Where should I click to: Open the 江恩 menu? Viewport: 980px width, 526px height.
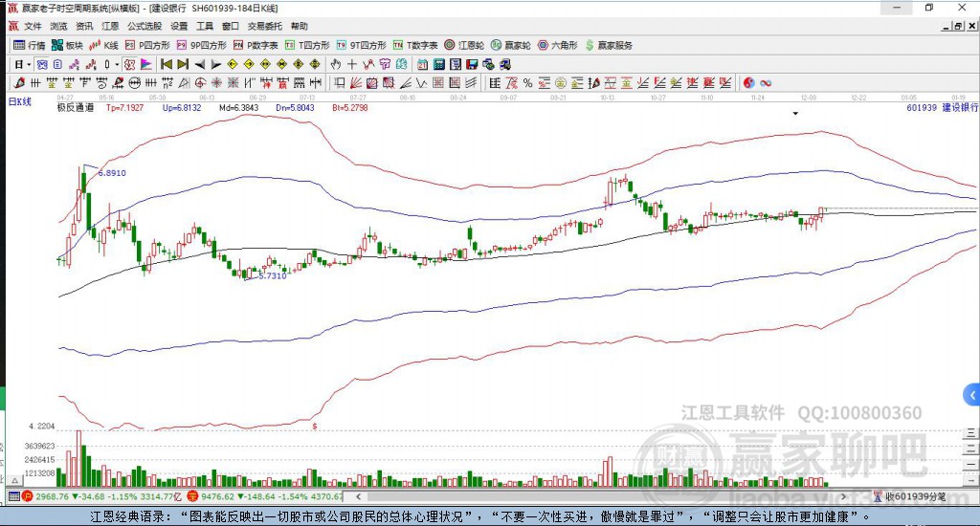tap(110, 26)
